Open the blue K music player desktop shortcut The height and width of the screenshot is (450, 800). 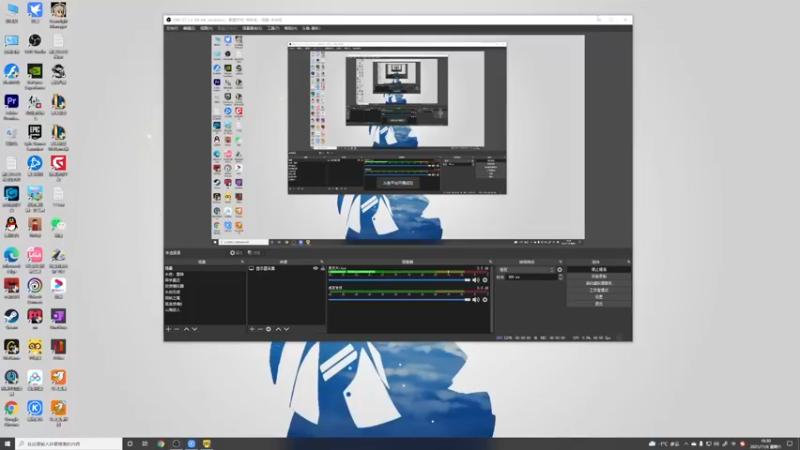click(35, 411)
